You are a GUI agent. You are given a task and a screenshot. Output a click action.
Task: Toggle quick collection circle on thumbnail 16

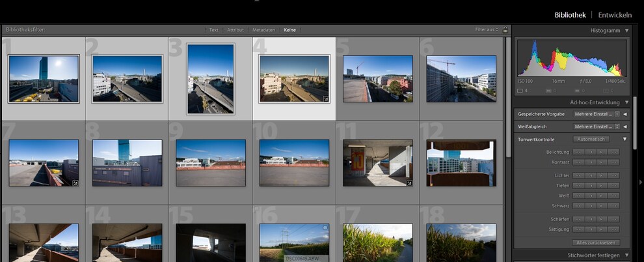(x=325, y=227)
